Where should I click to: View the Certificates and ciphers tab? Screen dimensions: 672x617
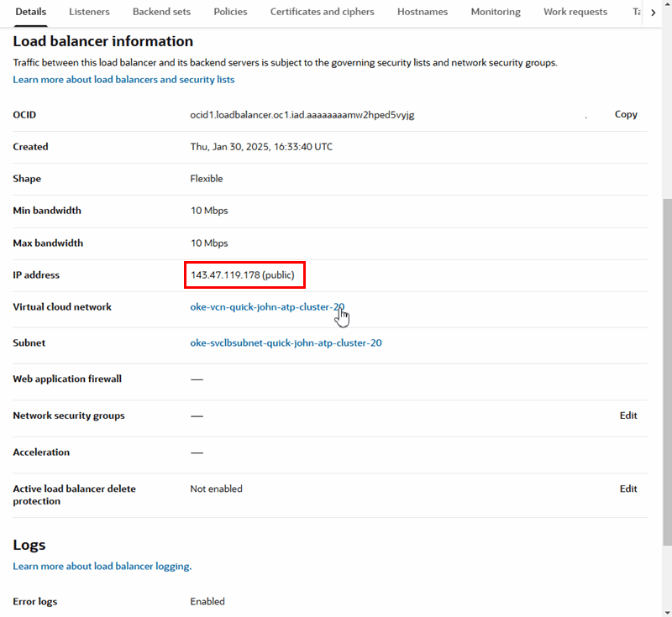coord(322,12)
